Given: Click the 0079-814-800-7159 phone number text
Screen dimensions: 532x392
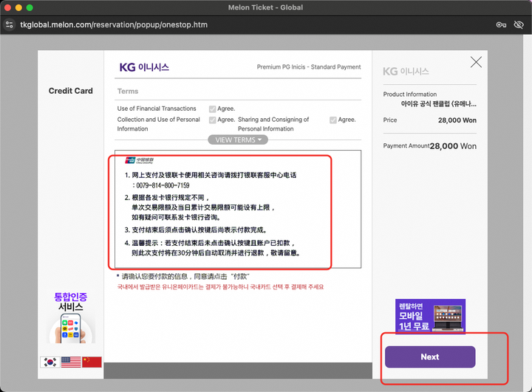Looking at the screenshot, I should coord(163,185).
